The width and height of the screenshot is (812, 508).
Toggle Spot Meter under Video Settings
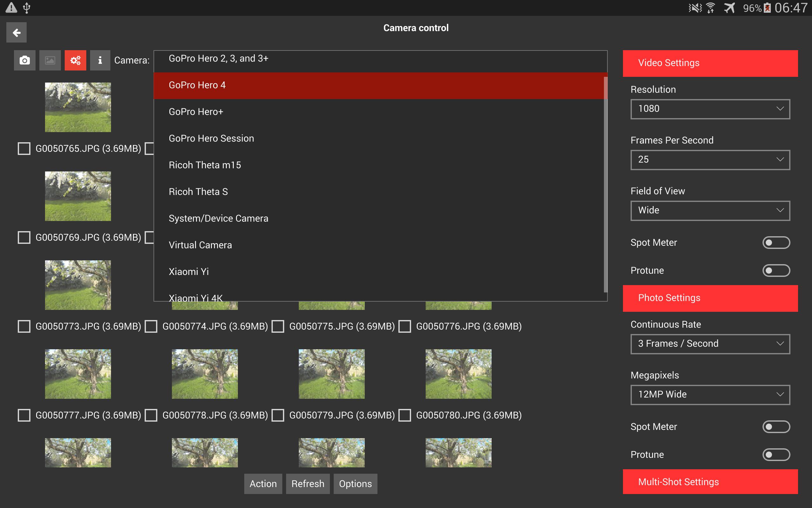pos(776,243)
